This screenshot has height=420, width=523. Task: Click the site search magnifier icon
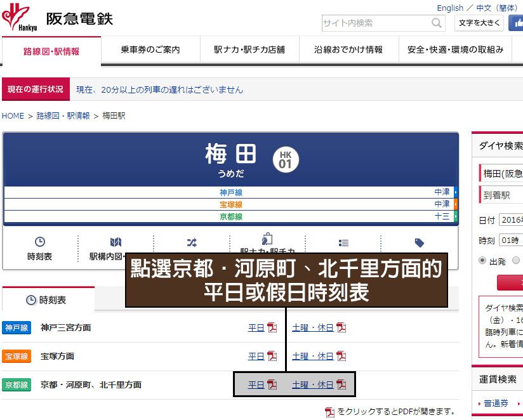coord(436,23)
